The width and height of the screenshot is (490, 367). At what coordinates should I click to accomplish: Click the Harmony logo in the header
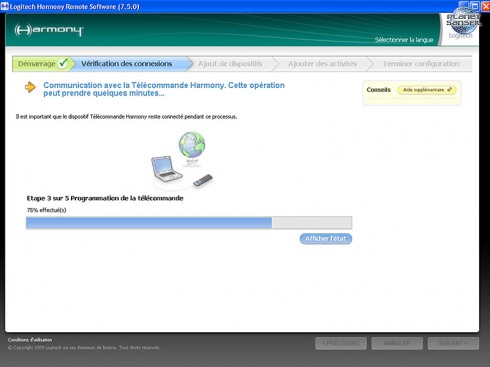pyautogui.click(x=49, y=30)
